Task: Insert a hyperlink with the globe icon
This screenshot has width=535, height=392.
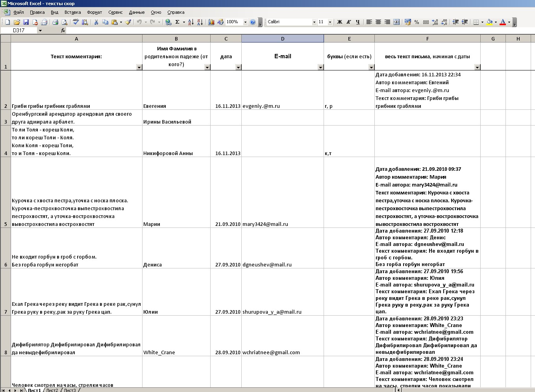Action: point(168,22)
